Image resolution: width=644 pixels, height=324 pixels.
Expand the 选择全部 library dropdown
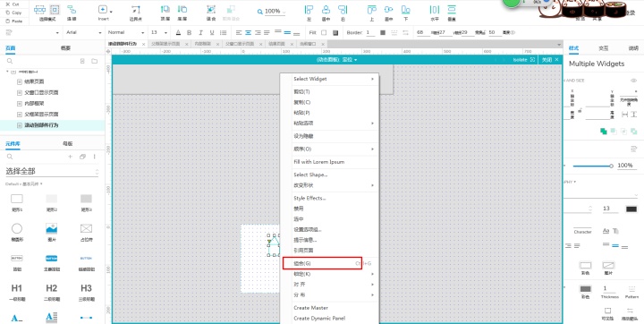(x=52, y=172)
